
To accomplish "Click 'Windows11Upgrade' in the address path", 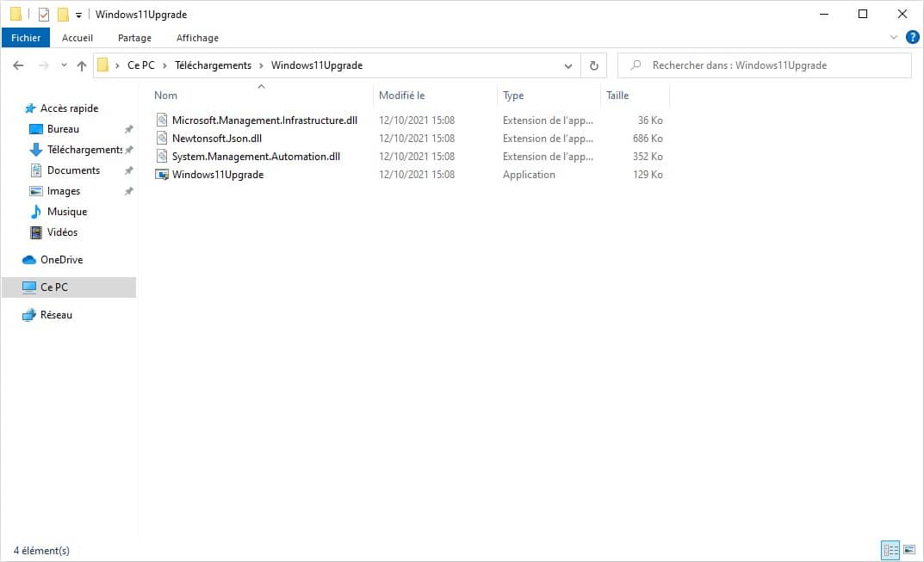I will click(x=316, y=65).
